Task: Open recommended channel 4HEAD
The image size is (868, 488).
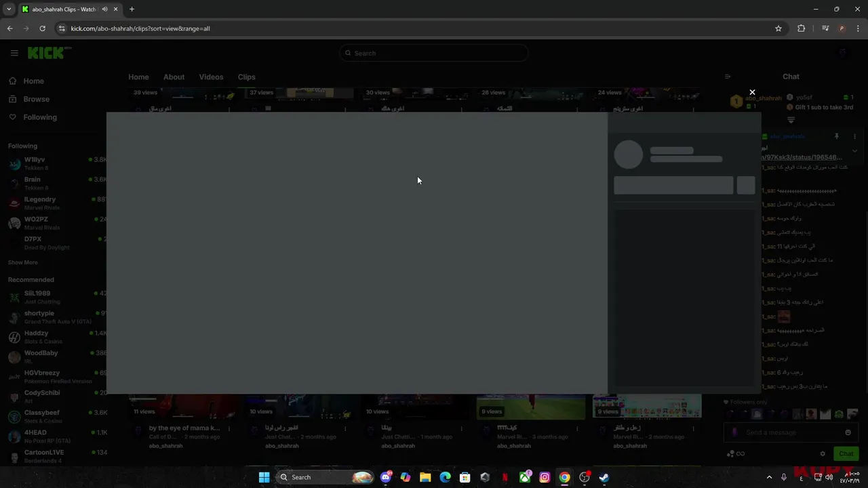Action: [x=57, y=436]
